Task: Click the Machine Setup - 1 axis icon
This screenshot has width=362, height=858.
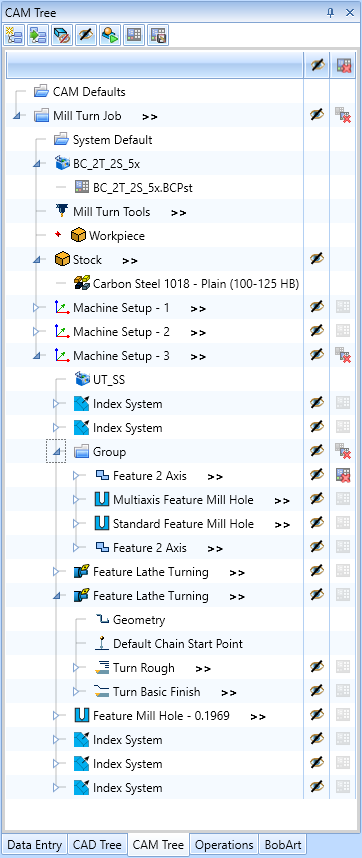Action: point(62,308)
